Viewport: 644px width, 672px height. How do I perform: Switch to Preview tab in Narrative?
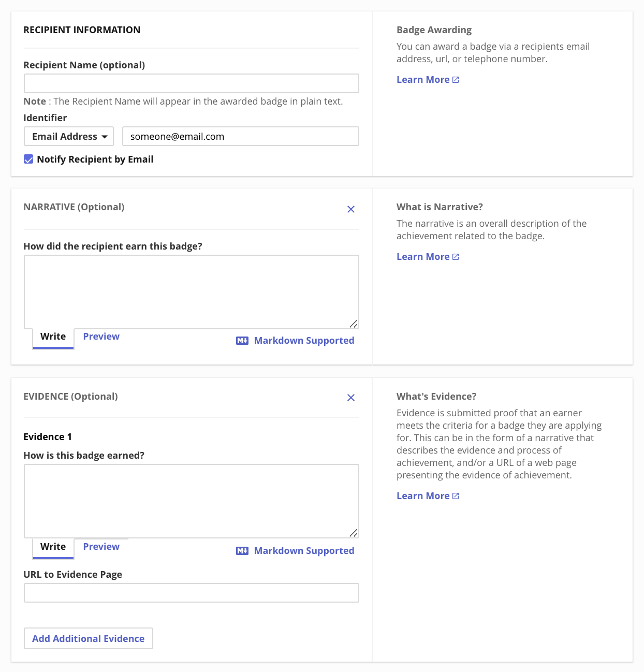click(x=101, y=337)
